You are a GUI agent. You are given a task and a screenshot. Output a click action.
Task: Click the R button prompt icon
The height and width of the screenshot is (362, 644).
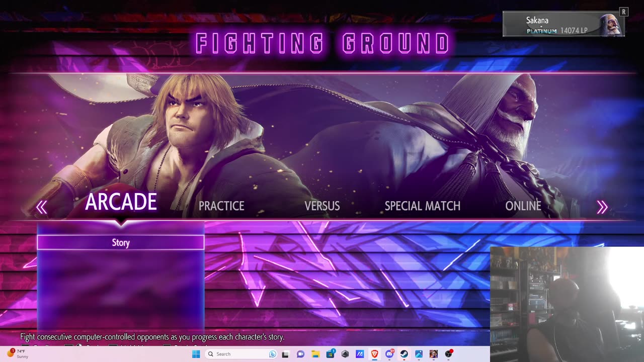[x=624, y=12]
